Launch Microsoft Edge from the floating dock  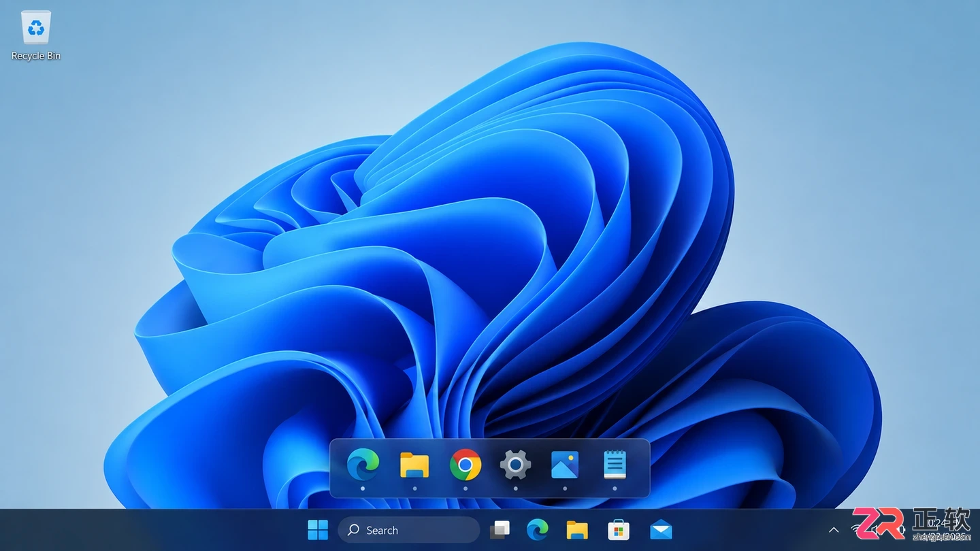click(x=363, y=465)
